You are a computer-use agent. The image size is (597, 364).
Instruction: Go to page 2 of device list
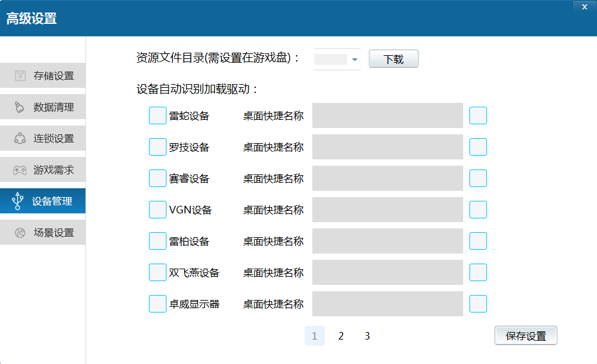(x=341, y=336)
